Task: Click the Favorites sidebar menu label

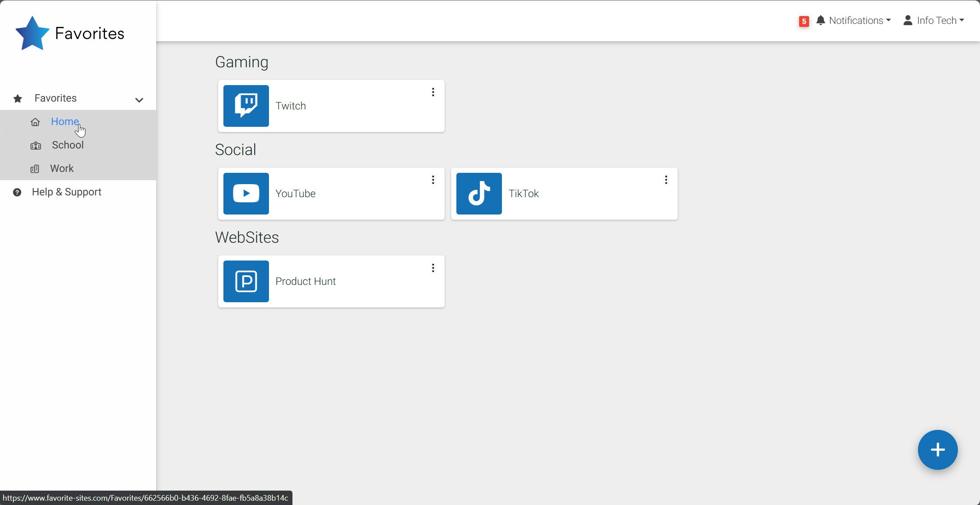Action: (x=56, y=98)
